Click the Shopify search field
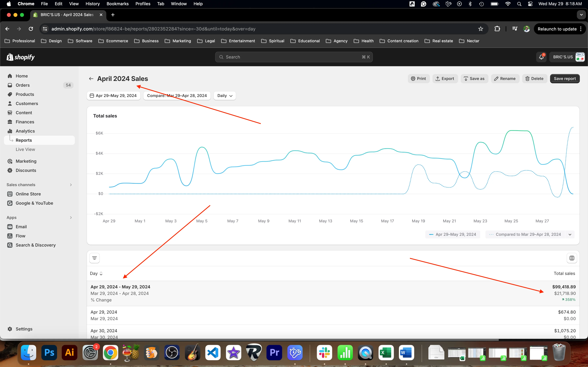The height and width of the screenshot is (367, 588). (x=294, y=57)
